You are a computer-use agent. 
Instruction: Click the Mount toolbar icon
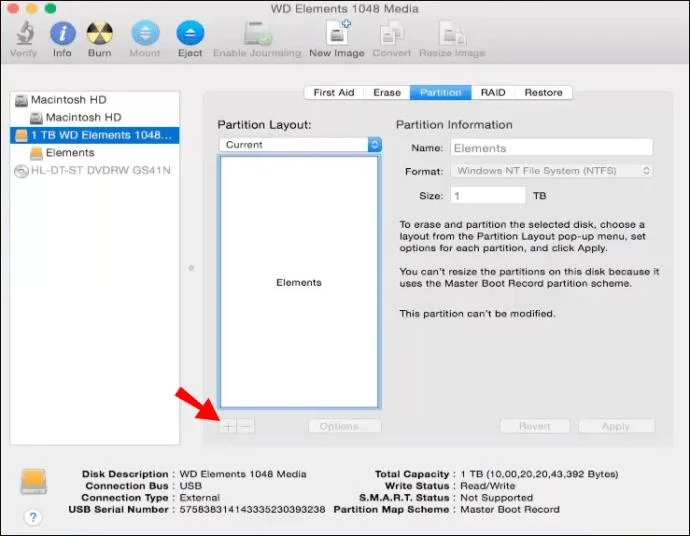click(145, 33)
